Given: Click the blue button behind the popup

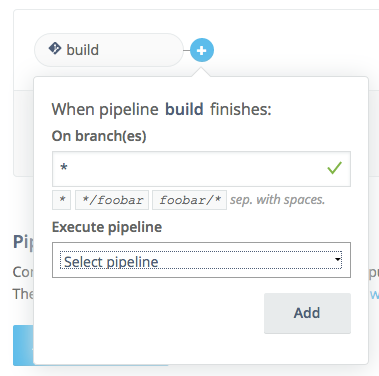Looking at the screenshot, I should (23, 345).
